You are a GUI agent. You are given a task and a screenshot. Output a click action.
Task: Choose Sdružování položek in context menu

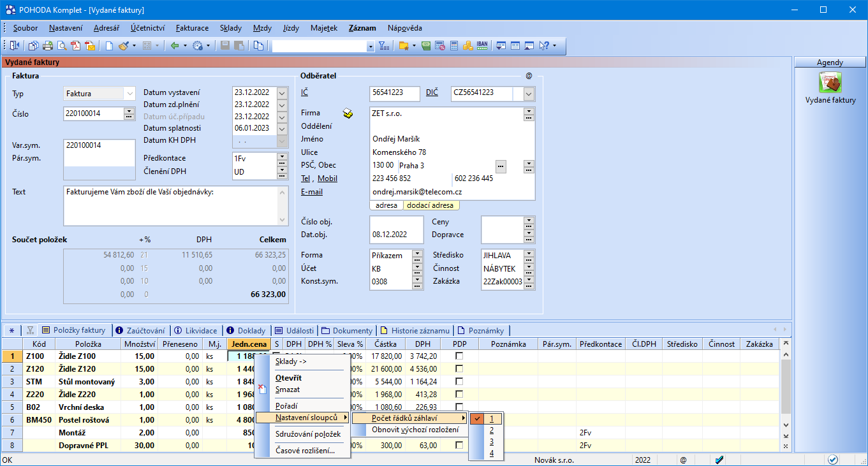click(x=308, y=434)
